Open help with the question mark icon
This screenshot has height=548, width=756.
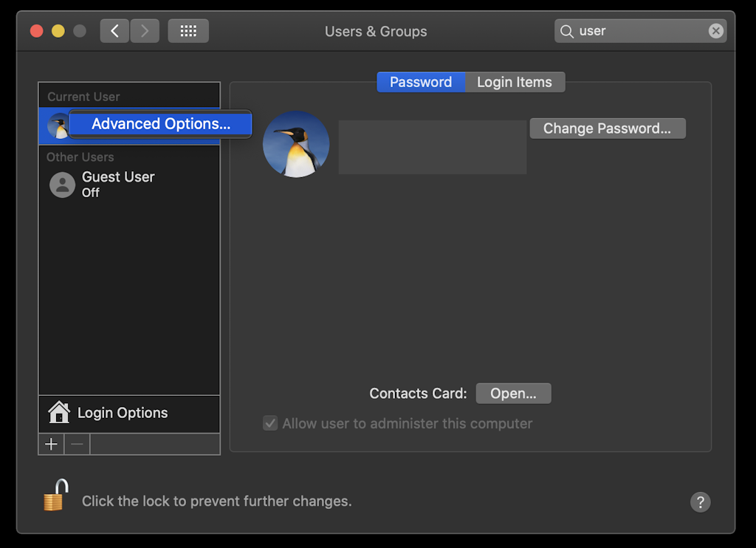pos(700,501)
